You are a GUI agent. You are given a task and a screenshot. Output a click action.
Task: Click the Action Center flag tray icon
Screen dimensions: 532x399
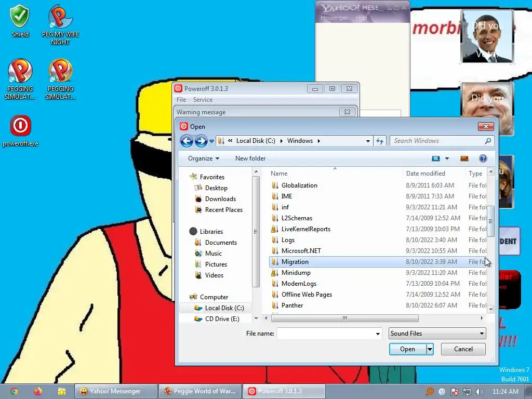[x=454, y=392]
